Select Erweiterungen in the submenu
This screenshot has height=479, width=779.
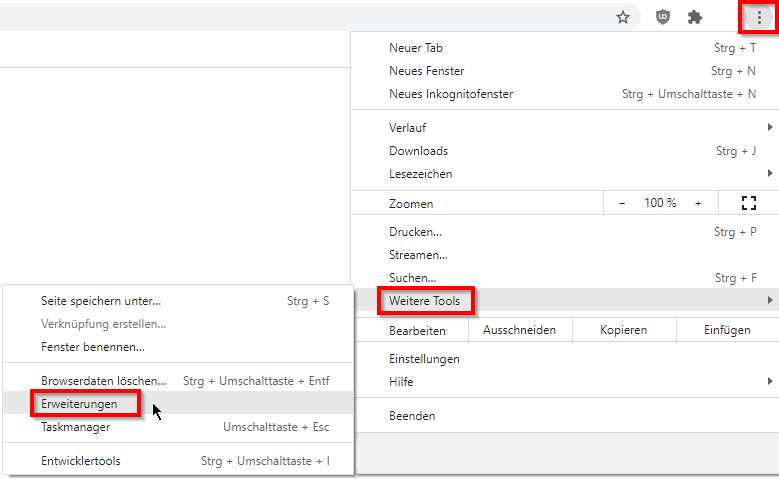tap(80, 404)
